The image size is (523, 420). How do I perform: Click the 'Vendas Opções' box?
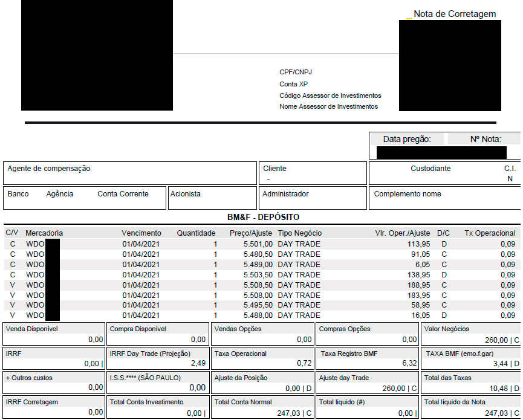coord(263,334)
